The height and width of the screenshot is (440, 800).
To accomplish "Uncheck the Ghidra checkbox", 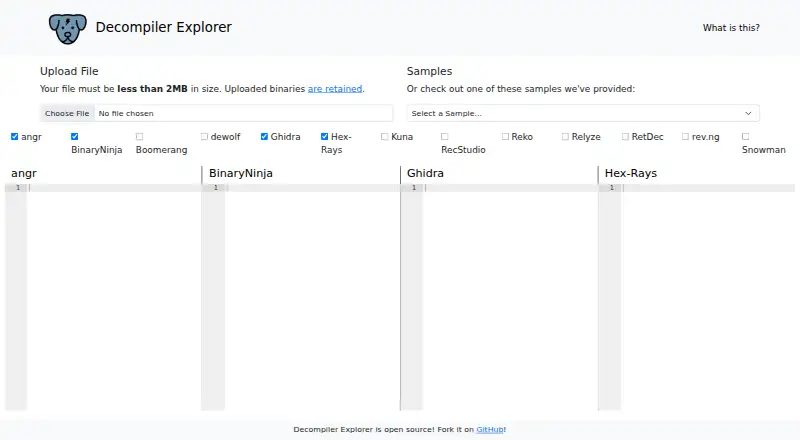I will [264, 136].
